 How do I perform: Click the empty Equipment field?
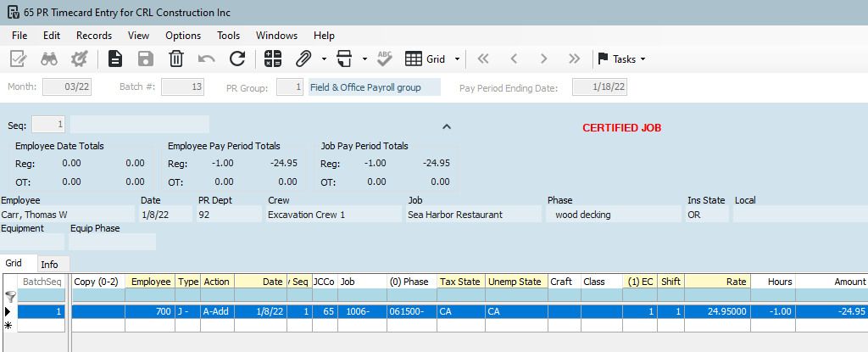pyautogui.click(x=33, y=242)
